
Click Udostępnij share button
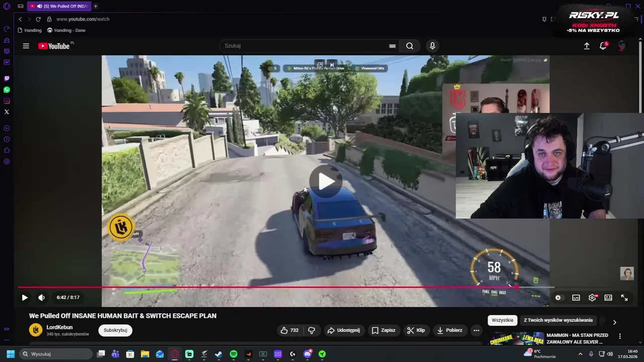coord(343,330)
